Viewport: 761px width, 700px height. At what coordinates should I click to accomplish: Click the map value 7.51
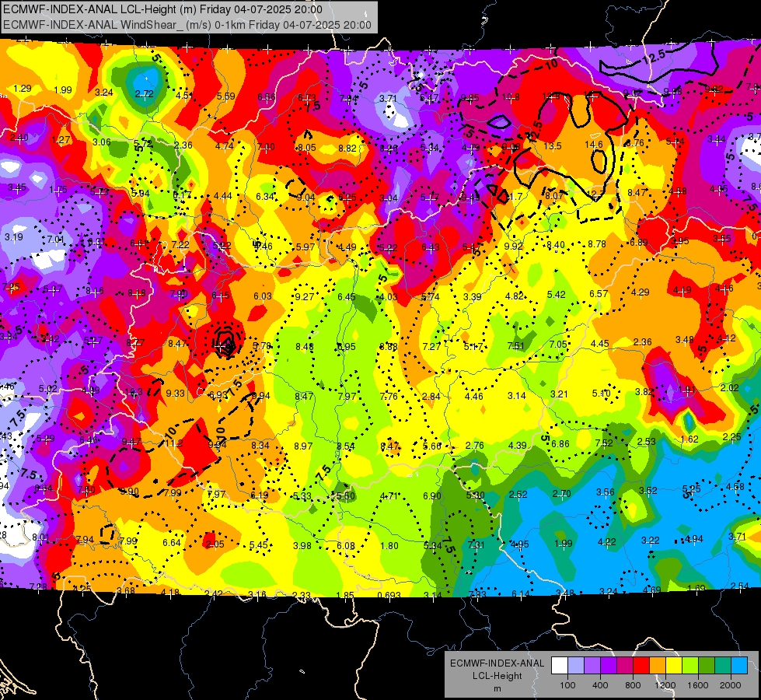click(516, 345)
